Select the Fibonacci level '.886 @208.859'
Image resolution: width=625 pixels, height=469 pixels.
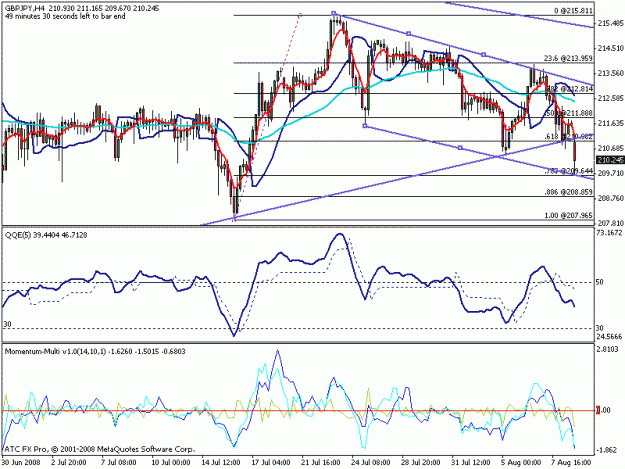point(568,192)
